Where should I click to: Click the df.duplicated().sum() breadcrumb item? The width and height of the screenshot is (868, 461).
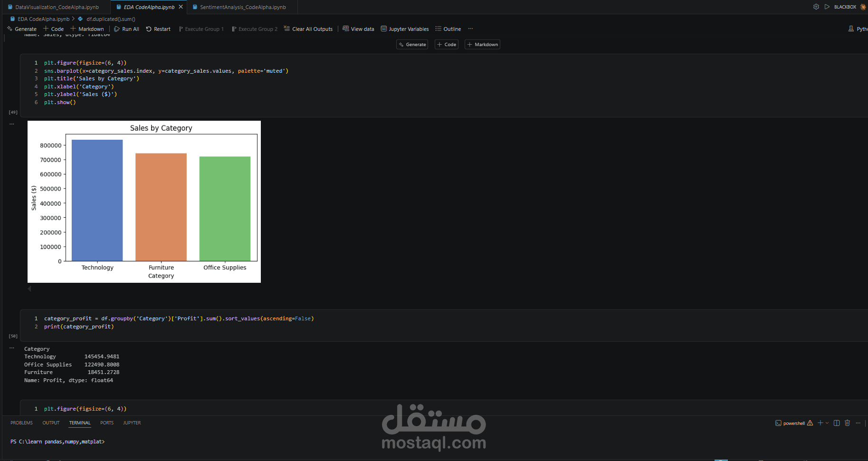[x=111, y=19]
